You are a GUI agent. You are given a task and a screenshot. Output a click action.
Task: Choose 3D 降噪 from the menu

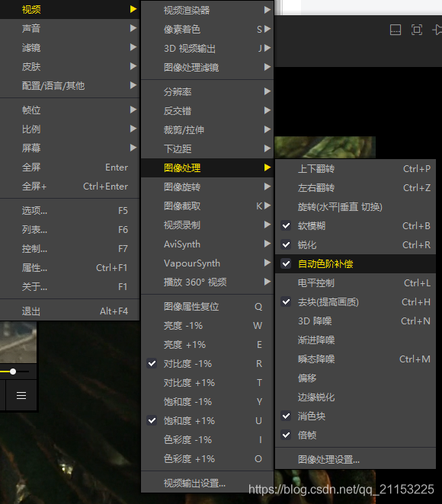[x=355, y=321]
